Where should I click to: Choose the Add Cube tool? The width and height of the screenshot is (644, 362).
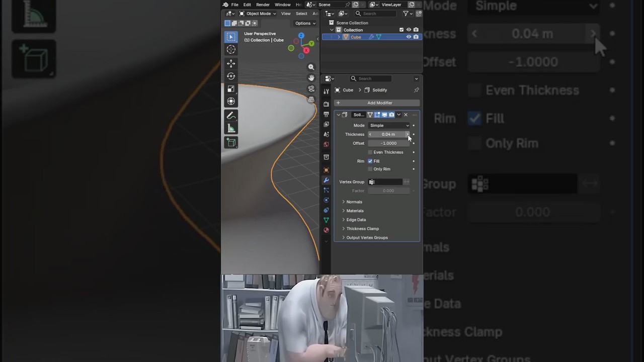point(231,142)
